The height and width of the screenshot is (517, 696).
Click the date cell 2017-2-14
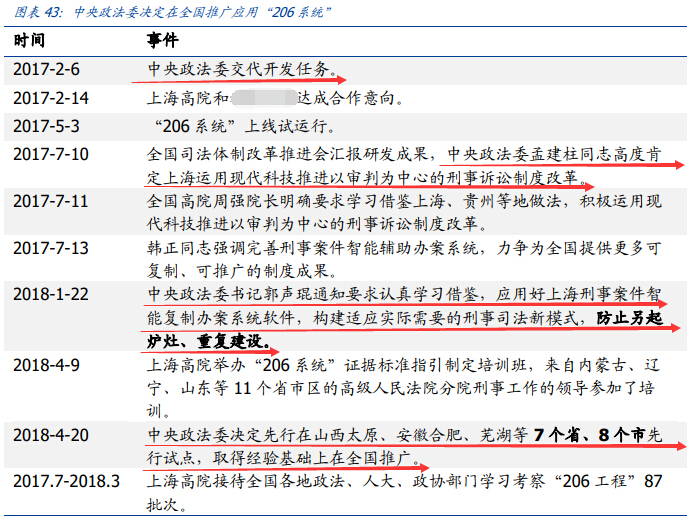50,98
